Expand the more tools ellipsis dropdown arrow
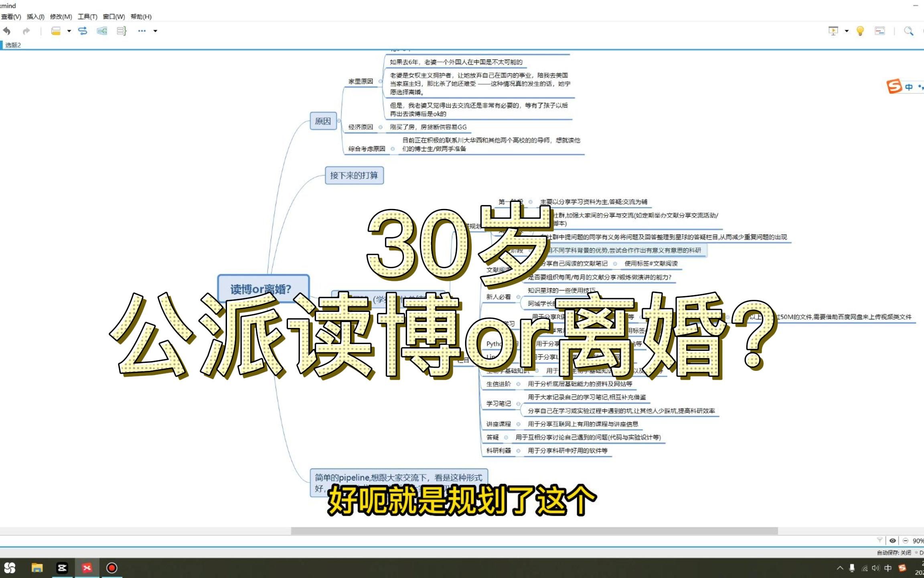The width and height of the screenshot is (924, 578). point(155,31)
